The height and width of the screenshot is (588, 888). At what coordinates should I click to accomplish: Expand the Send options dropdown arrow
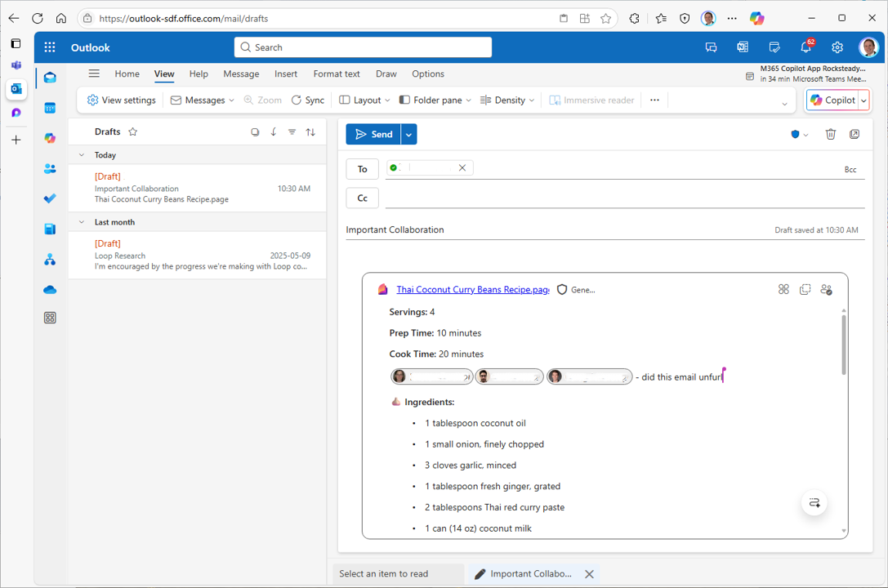tap(409, 134)
